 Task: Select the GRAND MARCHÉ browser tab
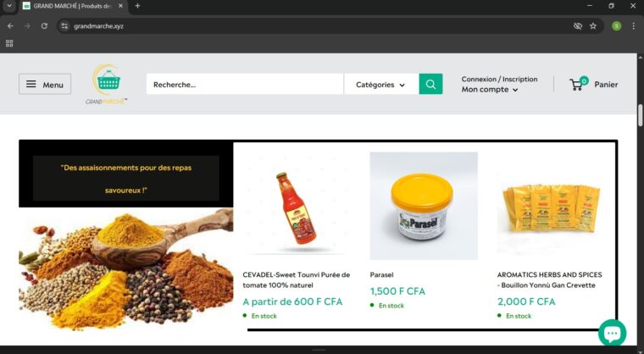[73, 6]
